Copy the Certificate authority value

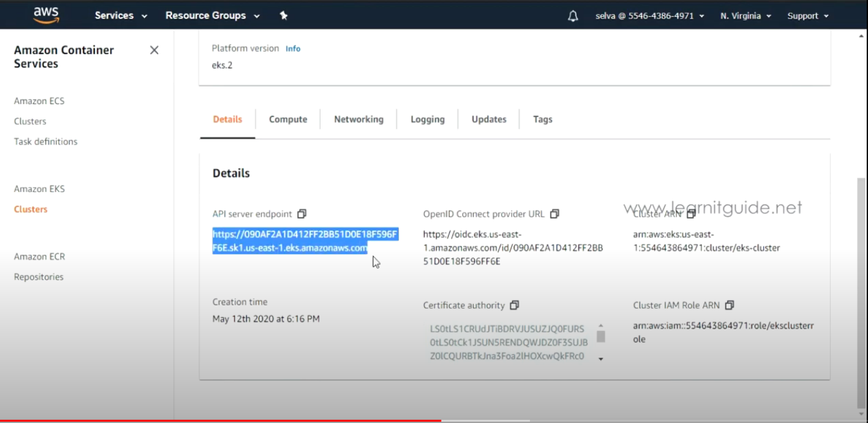514,305
